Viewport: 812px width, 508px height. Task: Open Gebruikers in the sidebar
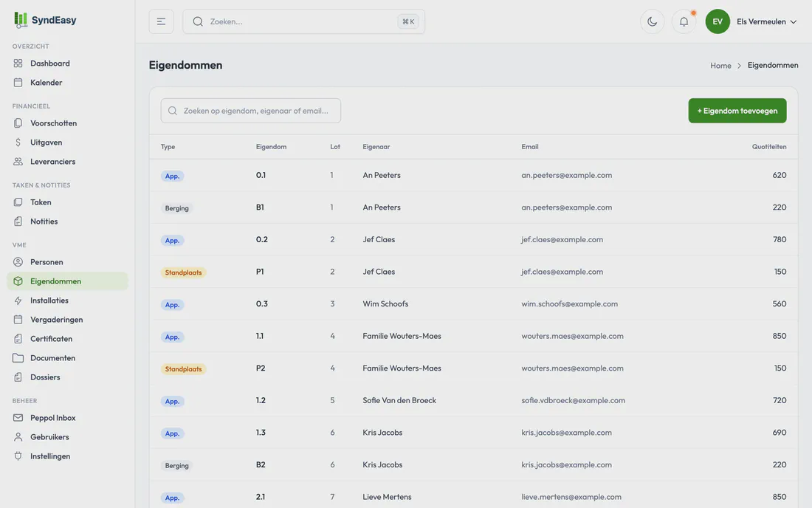[x=67, y=437]
